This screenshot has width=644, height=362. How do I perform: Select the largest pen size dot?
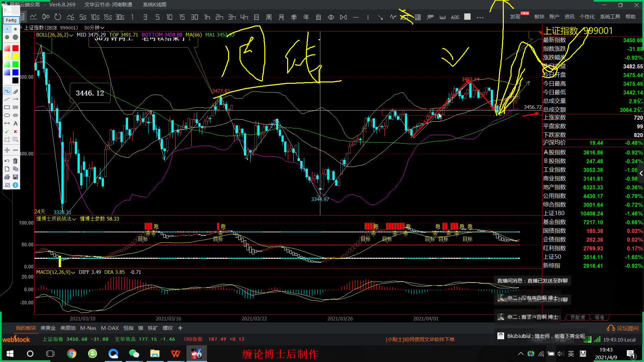[15, 37]
